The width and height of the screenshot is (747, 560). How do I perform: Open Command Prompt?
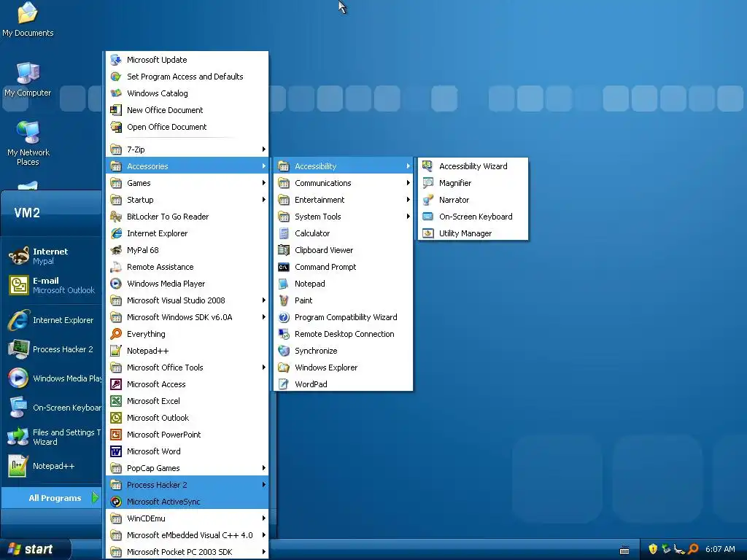coord(343,267)
